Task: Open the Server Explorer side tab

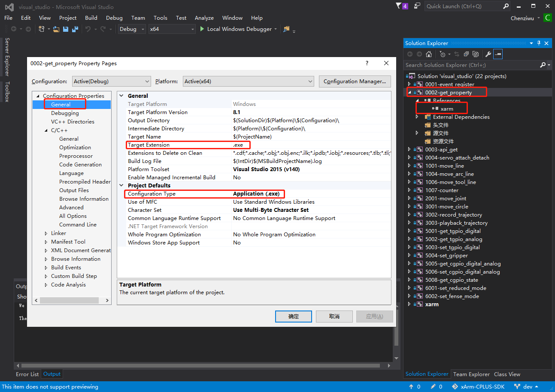Action: (7, 57)
